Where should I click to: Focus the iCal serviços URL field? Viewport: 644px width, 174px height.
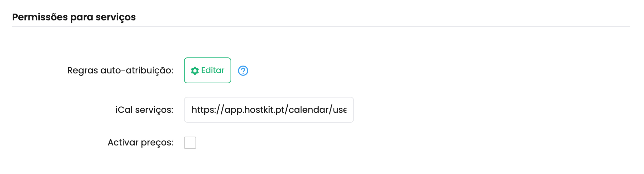269,110
